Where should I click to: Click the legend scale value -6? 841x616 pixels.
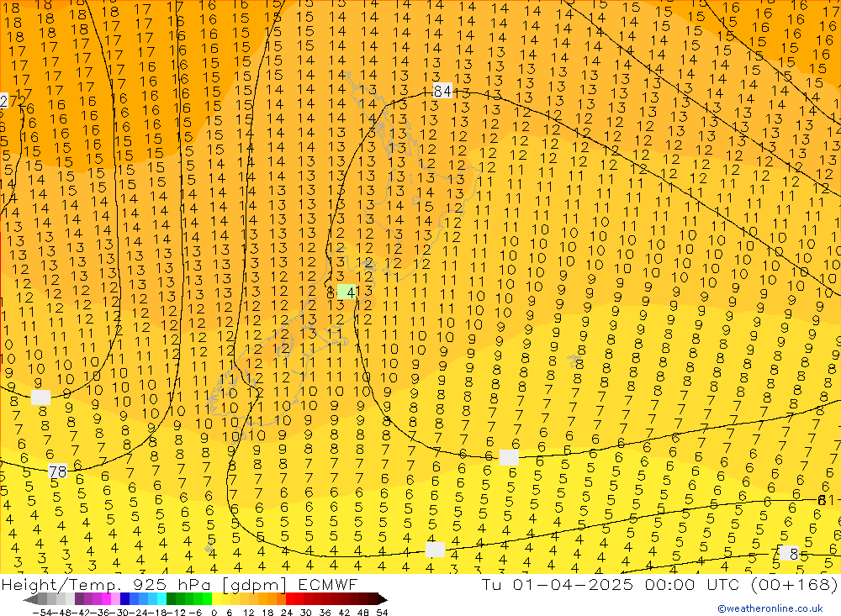(x=195, y=613)
